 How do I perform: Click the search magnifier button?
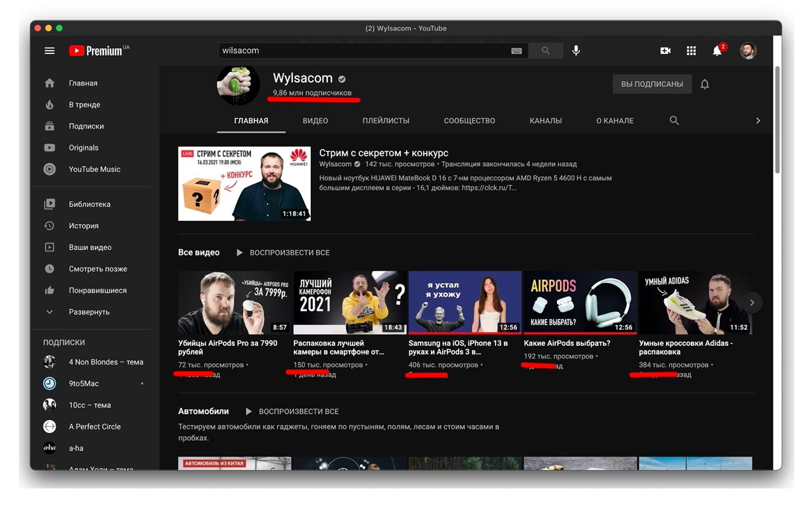click(x=546, y=51)
